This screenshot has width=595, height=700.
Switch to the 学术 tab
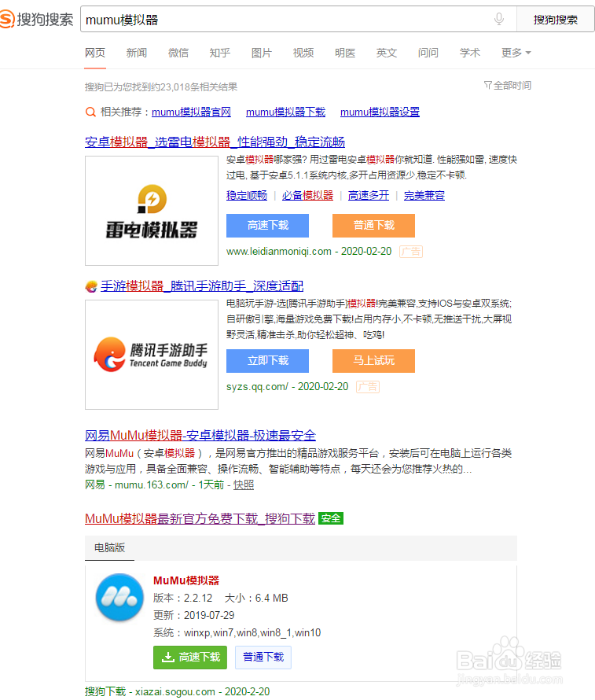coord(470,53)
